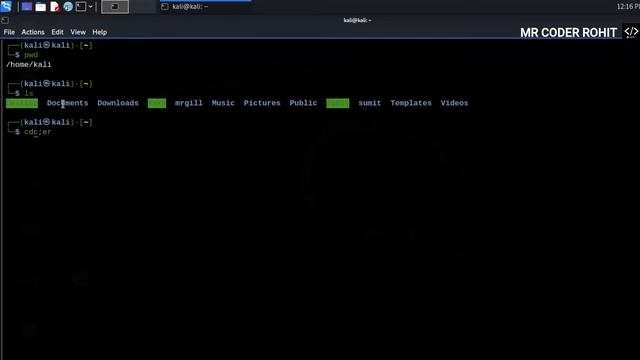Click the Pictures directory name
The height and width of the screenshot is (360, 640).
click(x=262, y=103)
